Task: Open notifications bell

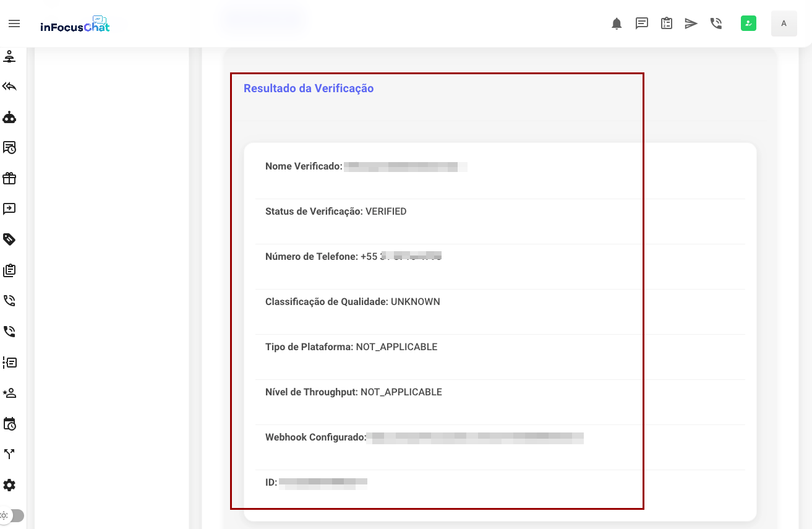Action: 617,24
